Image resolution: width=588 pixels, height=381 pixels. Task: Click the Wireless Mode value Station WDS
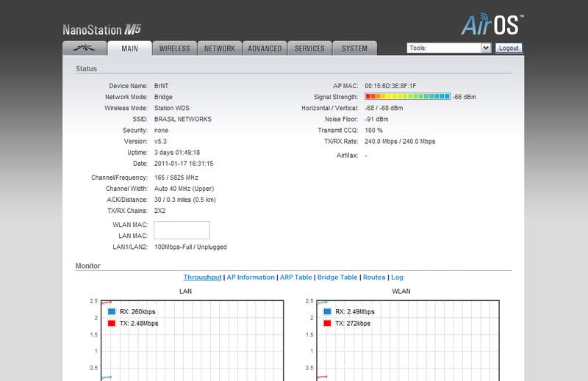(172, 108)
